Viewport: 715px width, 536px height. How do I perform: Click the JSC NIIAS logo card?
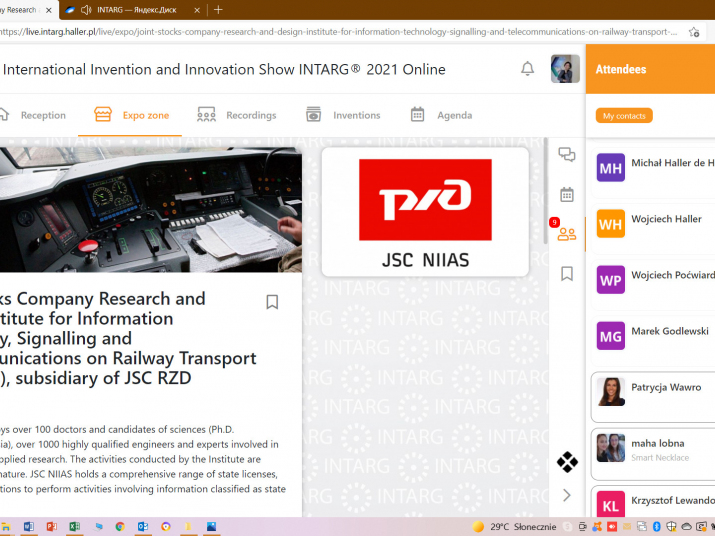(x=425, y=212)
